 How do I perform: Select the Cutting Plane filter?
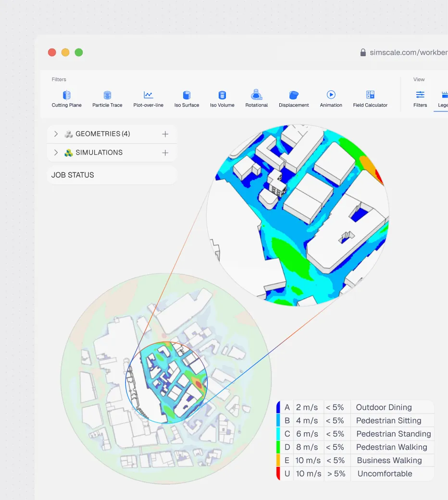(66, 99)
